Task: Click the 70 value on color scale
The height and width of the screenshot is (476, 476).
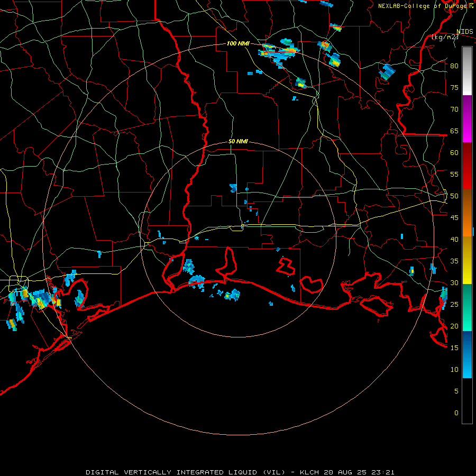Action: pos(454,109)
